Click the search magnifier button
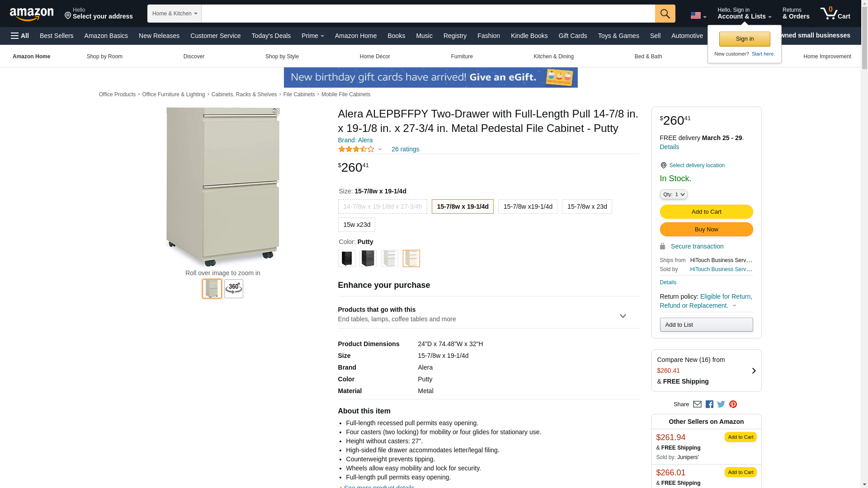868x488 pixels. click(665, 14)
